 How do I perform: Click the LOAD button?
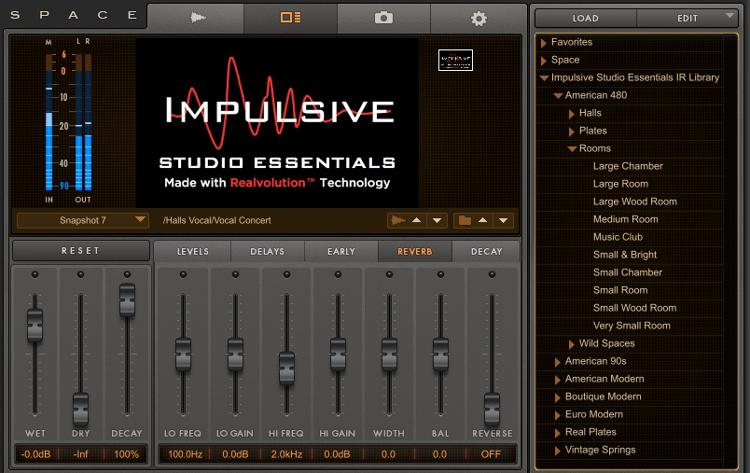(x=585, y=18)
